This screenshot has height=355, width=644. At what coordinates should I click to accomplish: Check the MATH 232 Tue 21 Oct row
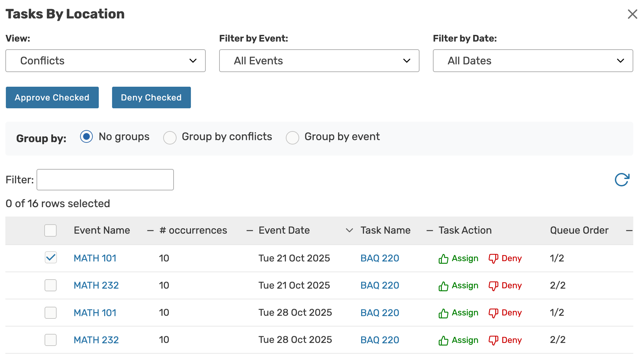click(51, 285)
